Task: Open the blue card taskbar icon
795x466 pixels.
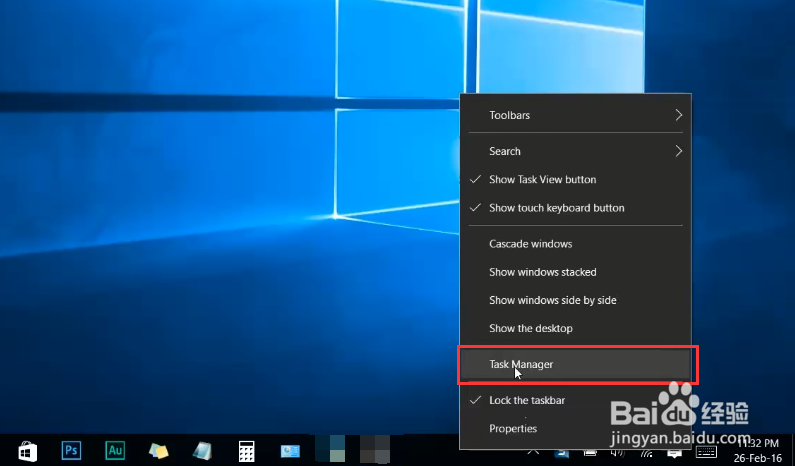Action: click(290, 451)
